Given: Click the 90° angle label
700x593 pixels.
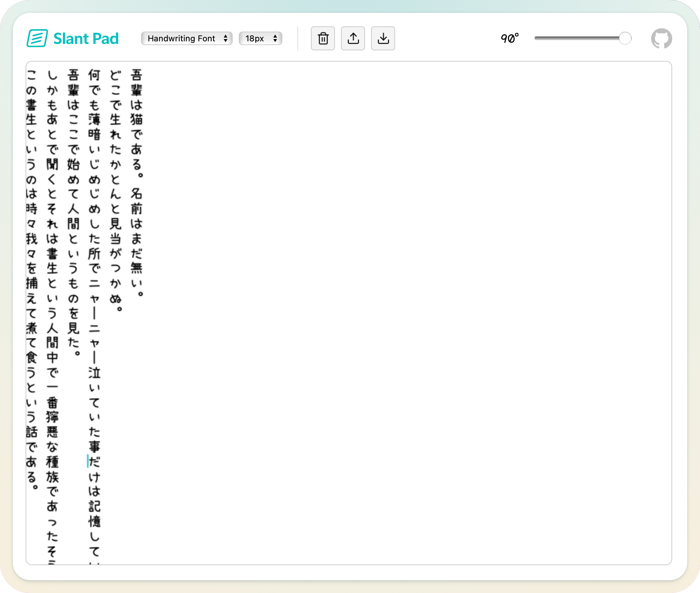Looking at the screenshot, I should pos(509,38).
